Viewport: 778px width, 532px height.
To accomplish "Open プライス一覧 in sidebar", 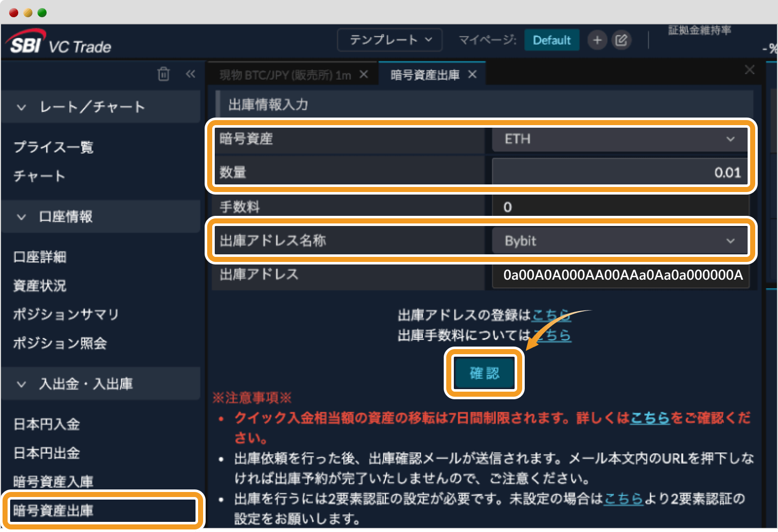I will (54, 147).
